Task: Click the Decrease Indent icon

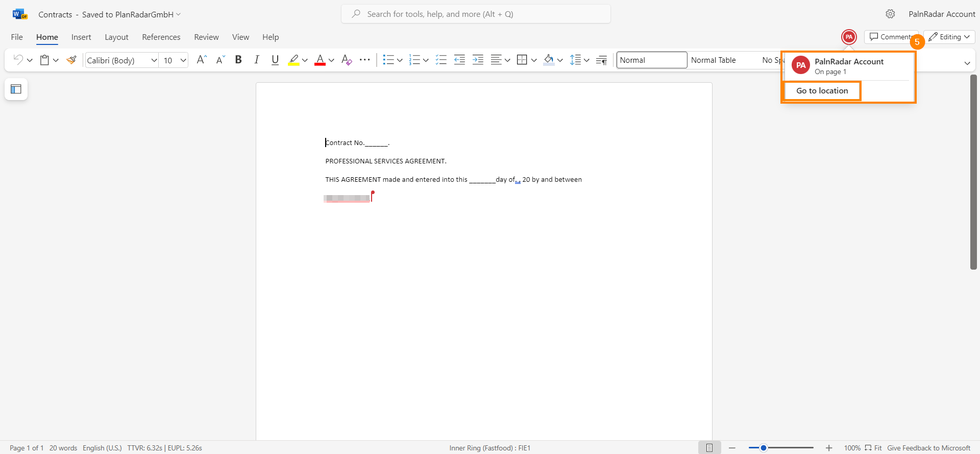Action: coord(459,60)
